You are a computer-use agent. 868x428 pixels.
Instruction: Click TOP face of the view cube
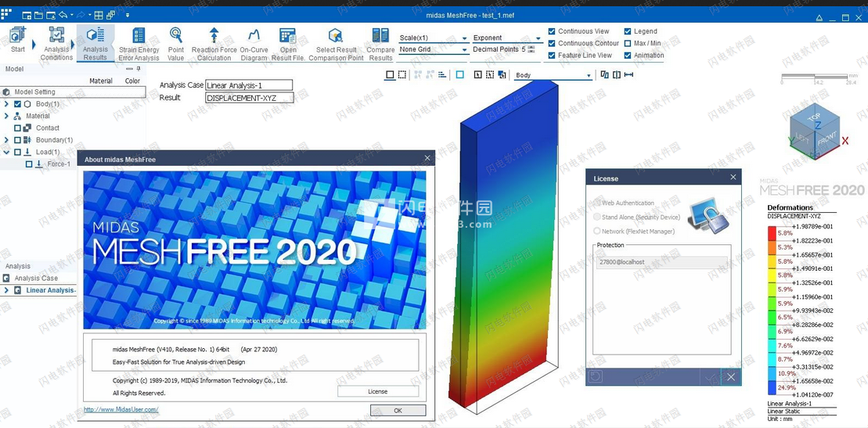813,118
